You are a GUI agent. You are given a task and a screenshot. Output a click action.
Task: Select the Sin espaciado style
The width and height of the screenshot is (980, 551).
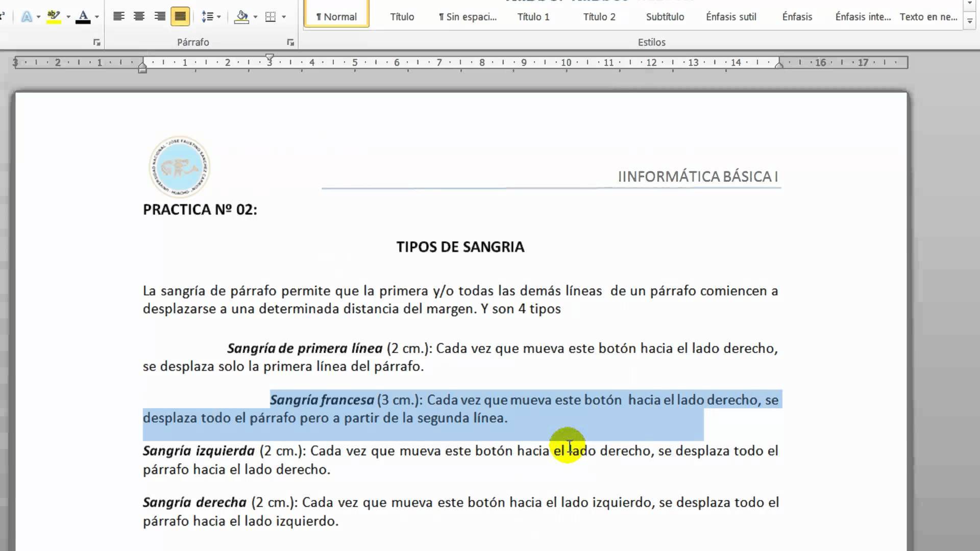(x=468, y=17)
